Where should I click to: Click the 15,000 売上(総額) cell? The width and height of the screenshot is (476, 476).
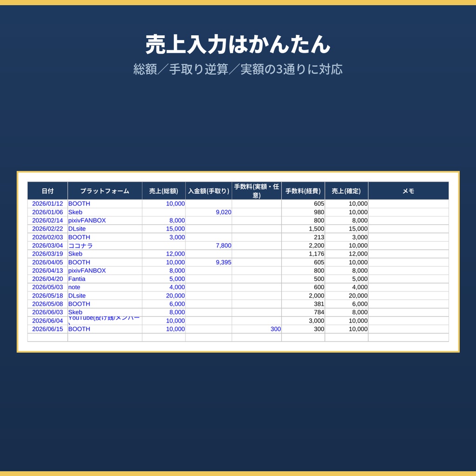coord(164,229)
